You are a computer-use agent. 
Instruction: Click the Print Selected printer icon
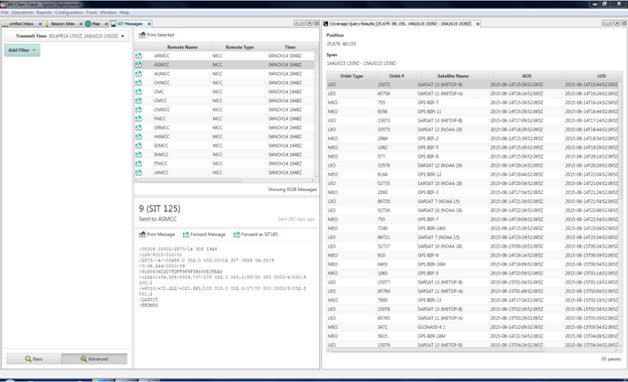click(x=142, y=35)
